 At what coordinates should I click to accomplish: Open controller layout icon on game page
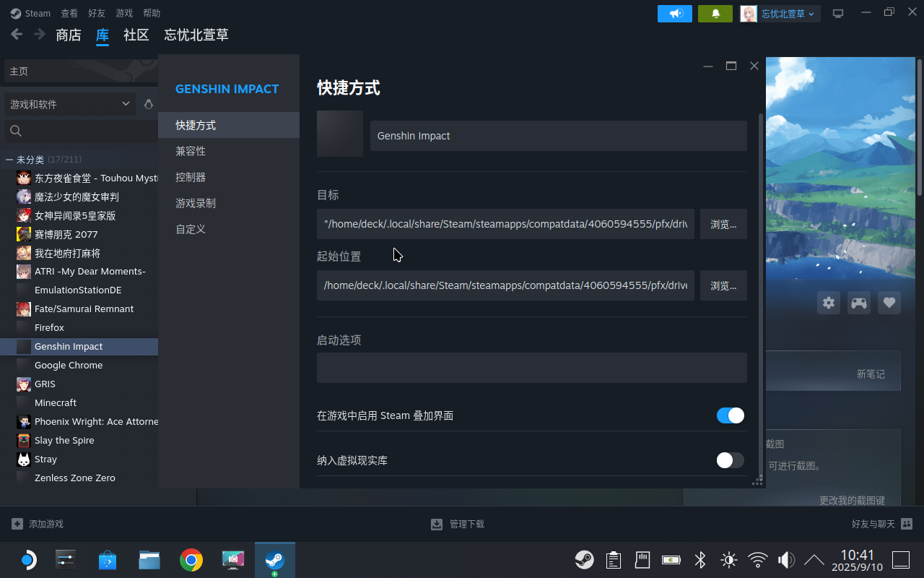pyautogui.click(x=859, y=303)
